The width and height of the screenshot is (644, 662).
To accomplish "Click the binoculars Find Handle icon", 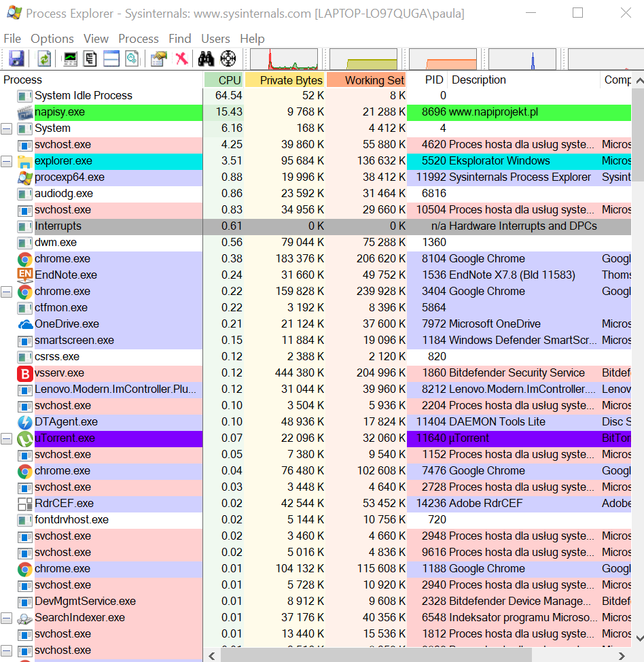I will (x=206, y=58).
